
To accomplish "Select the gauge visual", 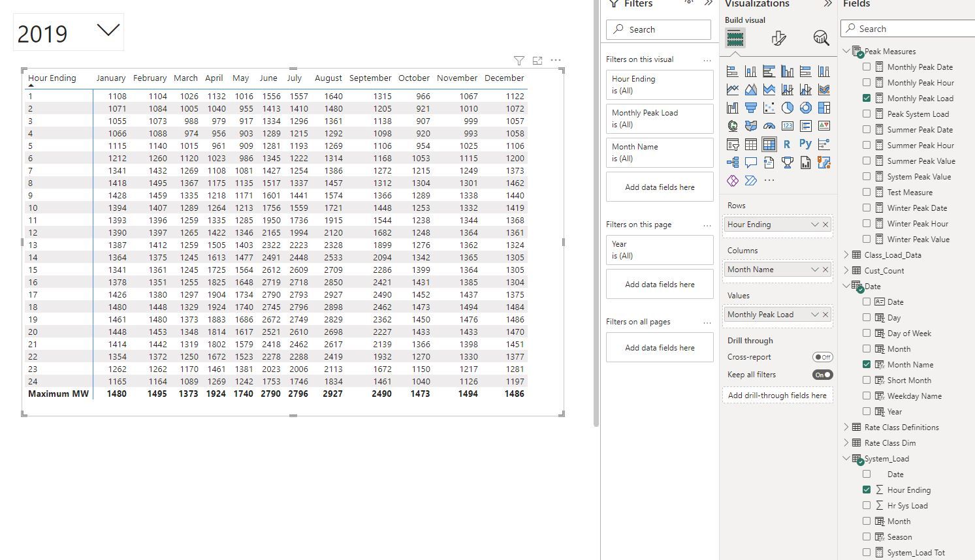I will (769, 126).
